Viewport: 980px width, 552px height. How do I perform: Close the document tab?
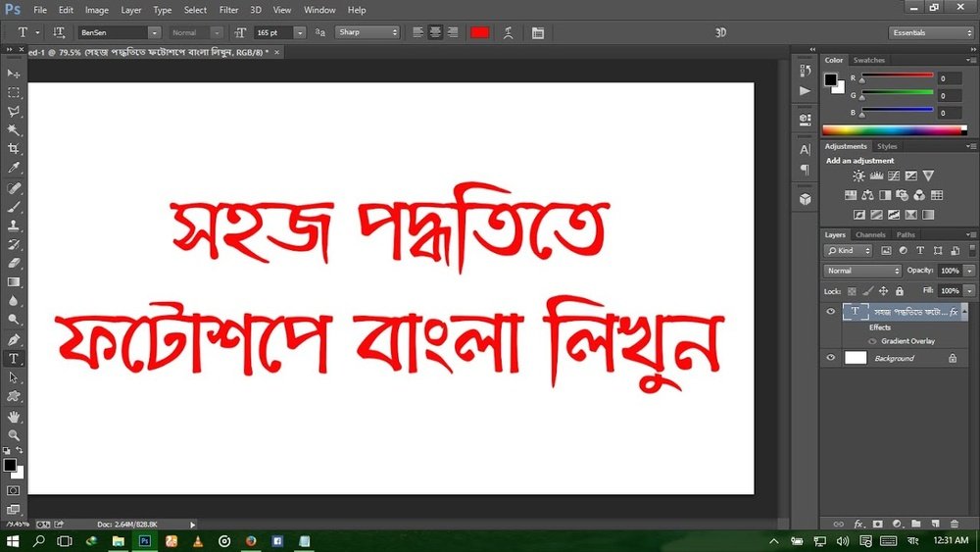[x=277, y=53]
